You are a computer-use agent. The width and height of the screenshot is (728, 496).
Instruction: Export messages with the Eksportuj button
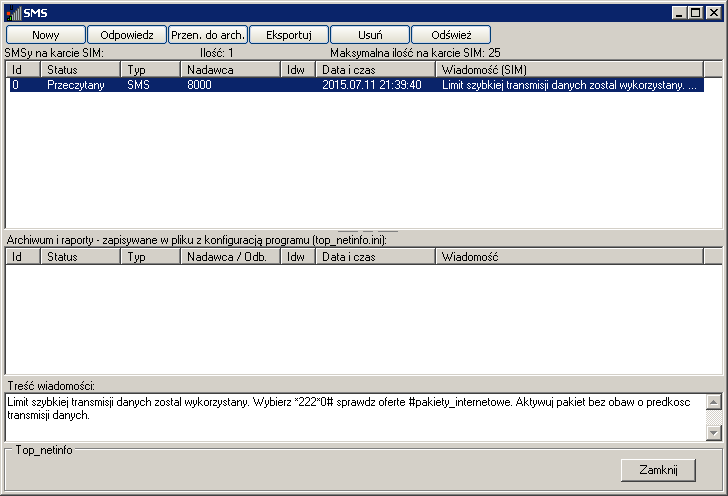288,35
